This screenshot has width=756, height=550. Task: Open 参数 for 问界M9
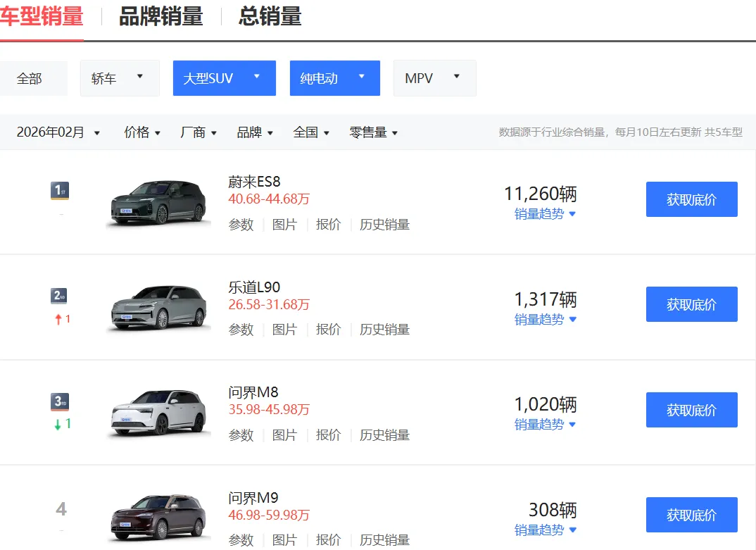241,540
